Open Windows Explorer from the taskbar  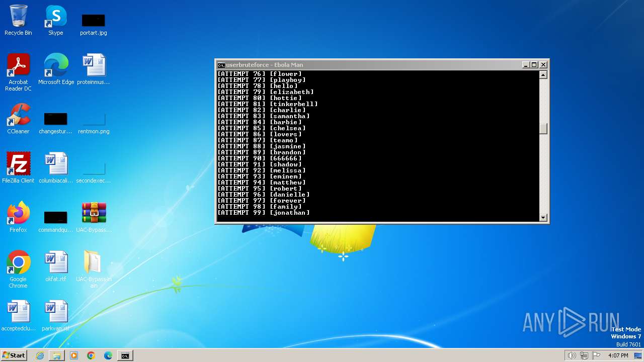coord(57,355)
